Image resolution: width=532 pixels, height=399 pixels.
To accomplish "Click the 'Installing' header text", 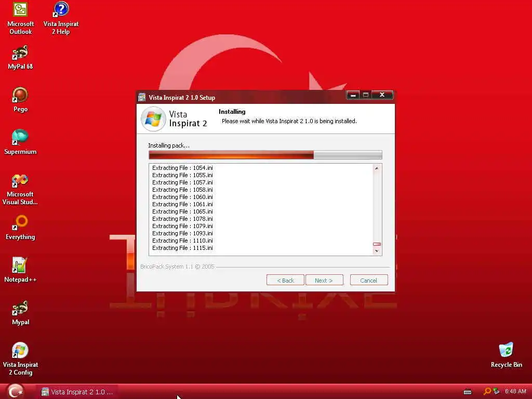I will [x=232, y=112].
